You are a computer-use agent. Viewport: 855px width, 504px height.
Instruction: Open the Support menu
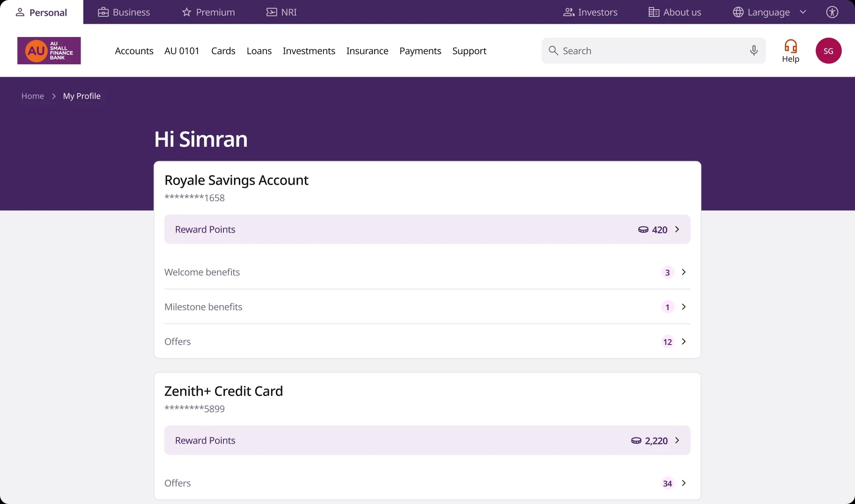coord(469,51)
